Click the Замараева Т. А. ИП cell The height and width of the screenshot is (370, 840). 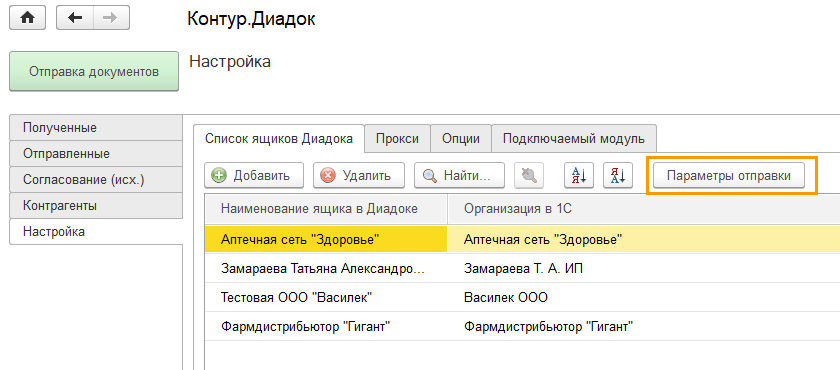pos(644,268)
